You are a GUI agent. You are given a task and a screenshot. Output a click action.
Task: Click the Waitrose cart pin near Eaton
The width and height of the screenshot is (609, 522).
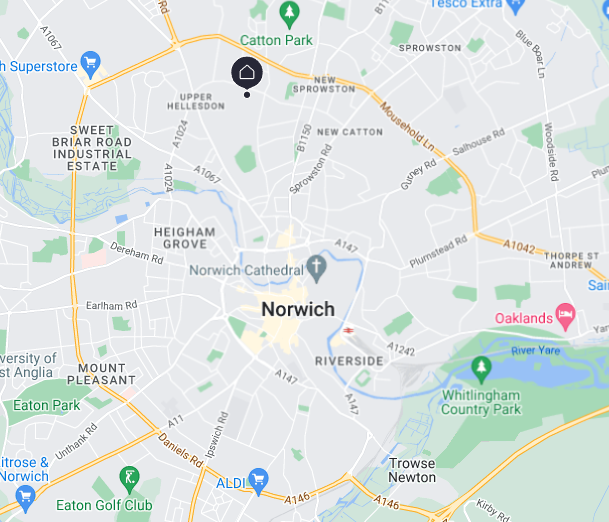(26, 499)
